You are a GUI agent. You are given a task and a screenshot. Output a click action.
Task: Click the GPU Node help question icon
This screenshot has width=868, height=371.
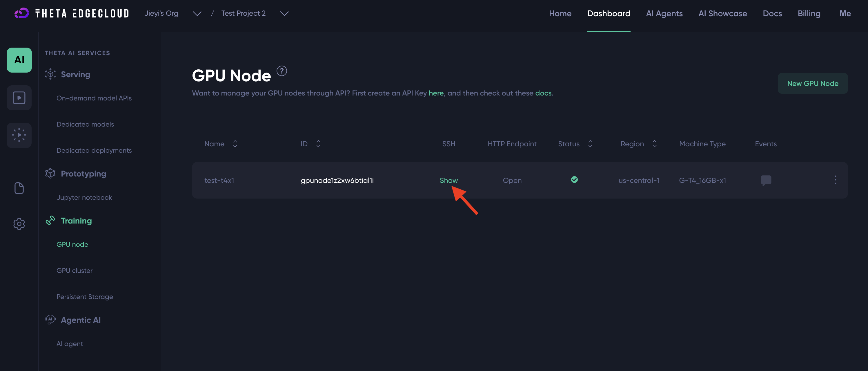(x=282, y=71)
